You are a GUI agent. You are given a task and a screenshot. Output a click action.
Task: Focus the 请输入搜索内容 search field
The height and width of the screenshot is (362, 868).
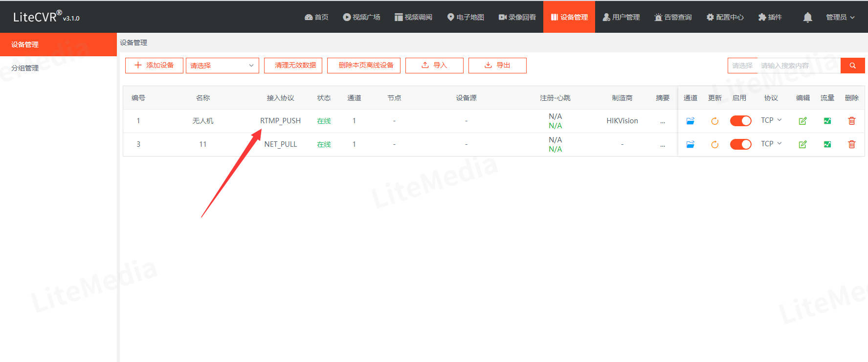(x=799, y=66)
